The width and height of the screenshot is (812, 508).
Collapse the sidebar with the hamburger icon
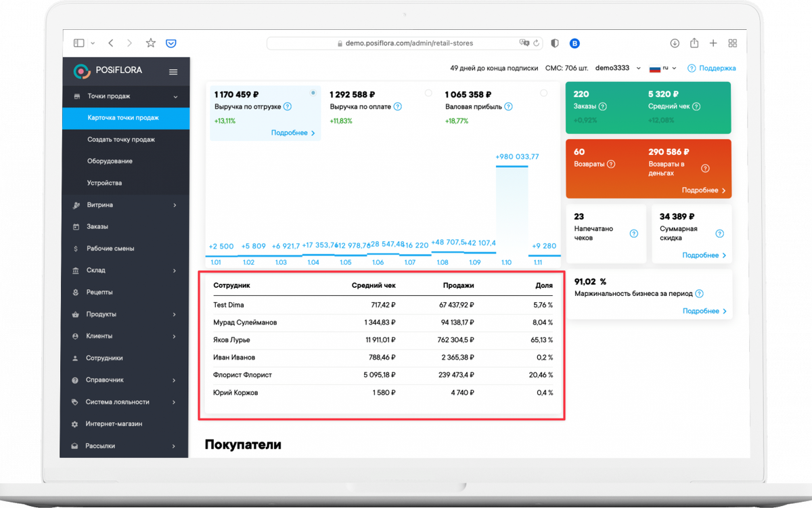(x=173, y=72)
